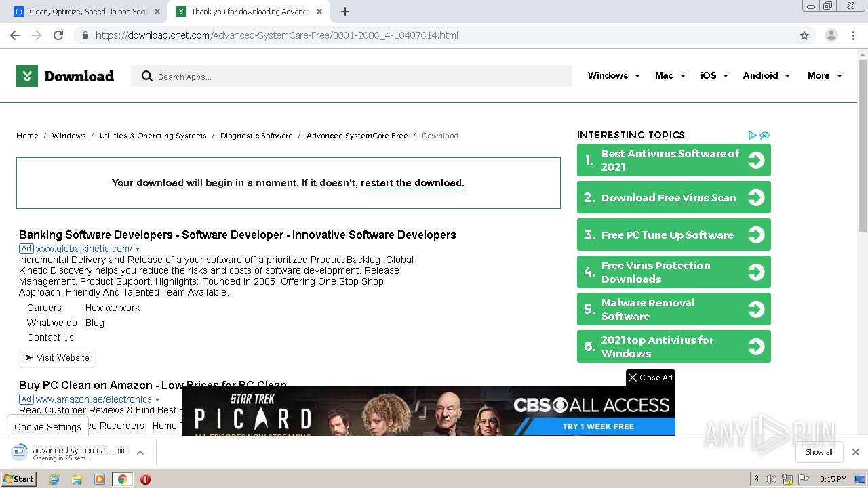Close the Thank you for downloading tab

coord(321,12)
